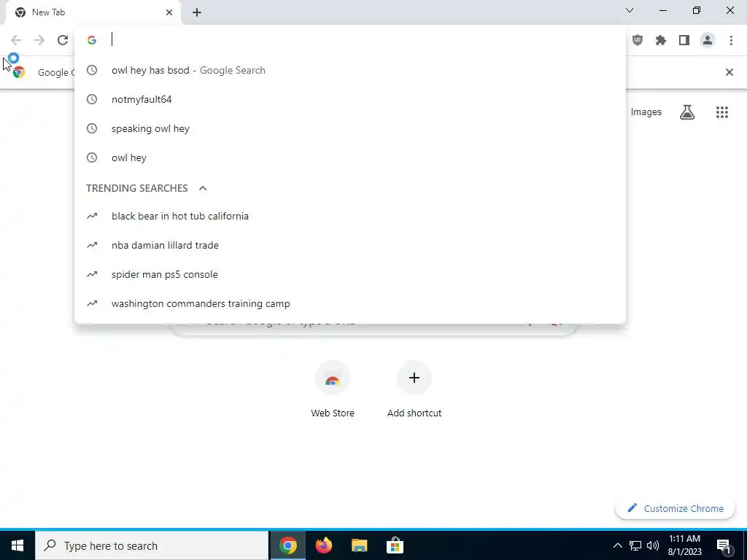This screenshot has height=560, width=747.
Task: Click the taskbar 'Type here to search' box
Action: pos(152,545)
